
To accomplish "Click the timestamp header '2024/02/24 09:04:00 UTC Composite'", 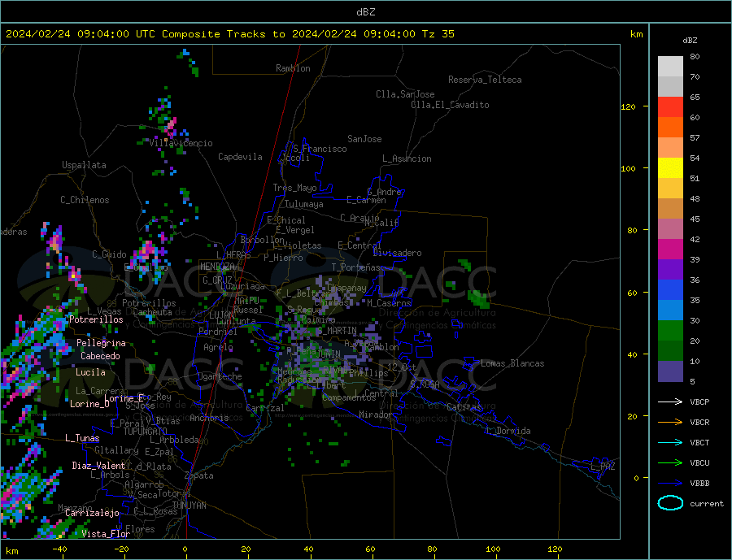I will [112, 34].
